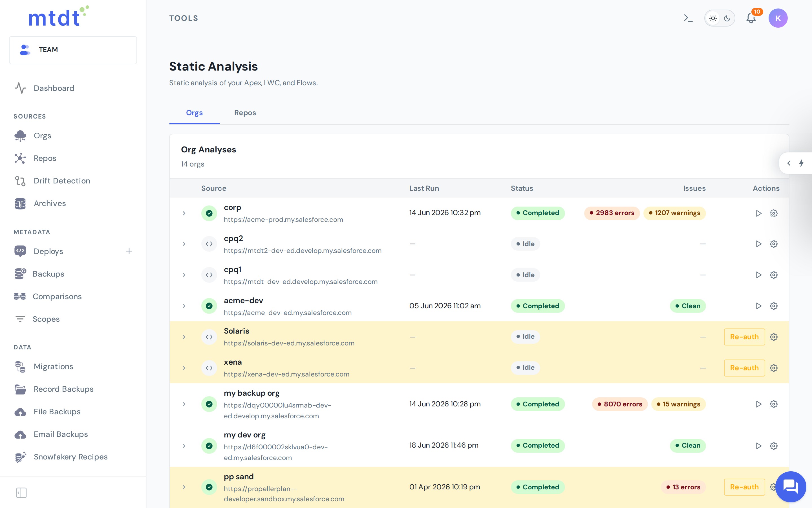Run analysis for cpq2 org

(758, 244)
